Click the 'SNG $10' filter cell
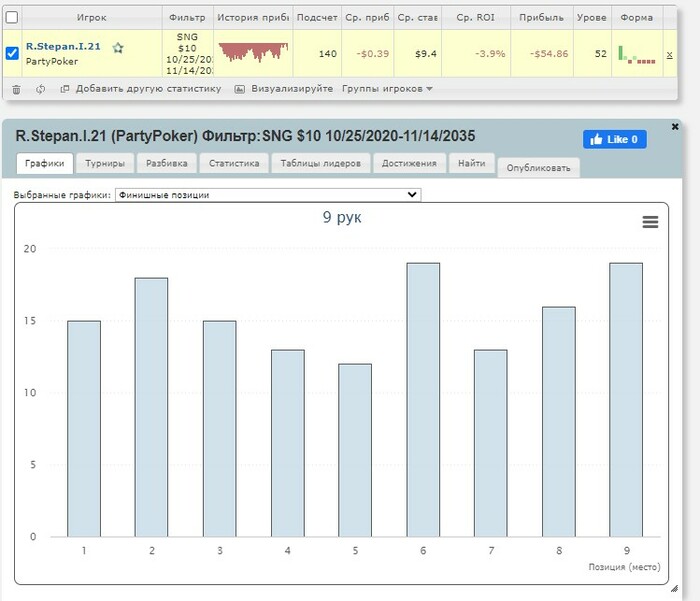 (188, 54)
